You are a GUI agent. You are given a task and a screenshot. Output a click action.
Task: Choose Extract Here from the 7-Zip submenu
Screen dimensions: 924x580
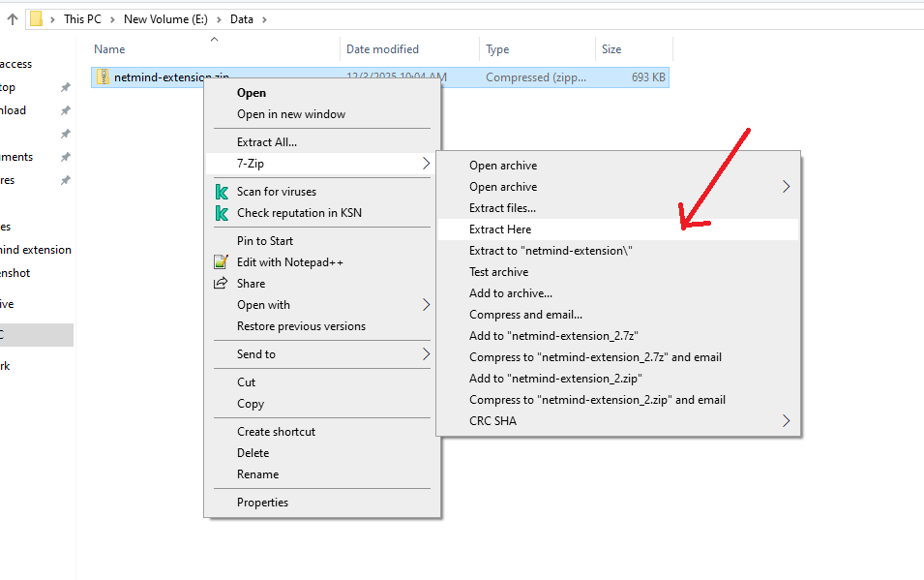pyautogui.click(x=500, y=229)
